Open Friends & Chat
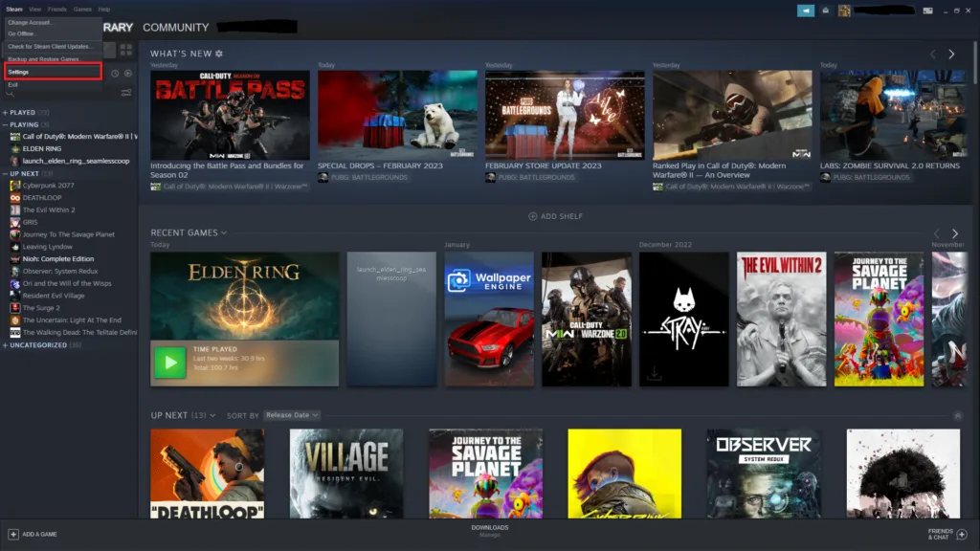 click(947, 534)
